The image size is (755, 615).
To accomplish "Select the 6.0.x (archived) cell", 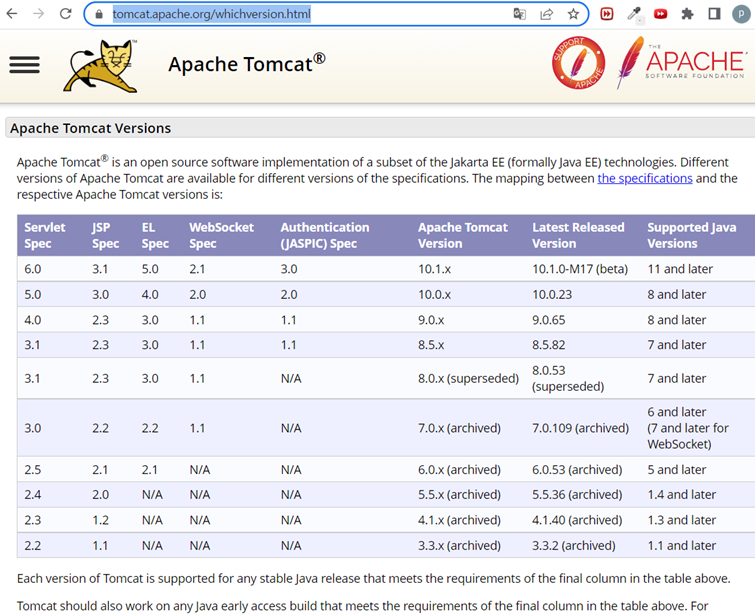I will pyautogui.click(x=459, y=470).
